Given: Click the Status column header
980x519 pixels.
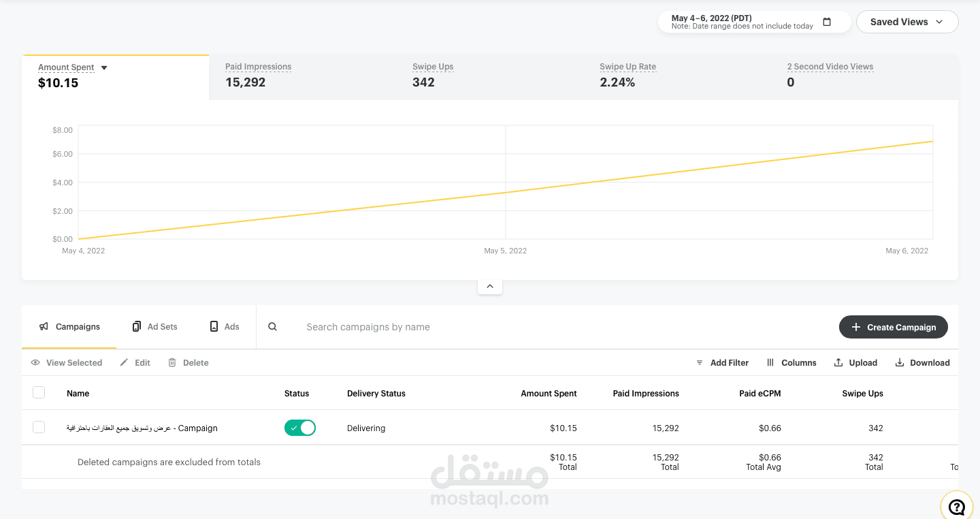Looking at the screenshot, I should pyautogui.click(x=297, y=394).
